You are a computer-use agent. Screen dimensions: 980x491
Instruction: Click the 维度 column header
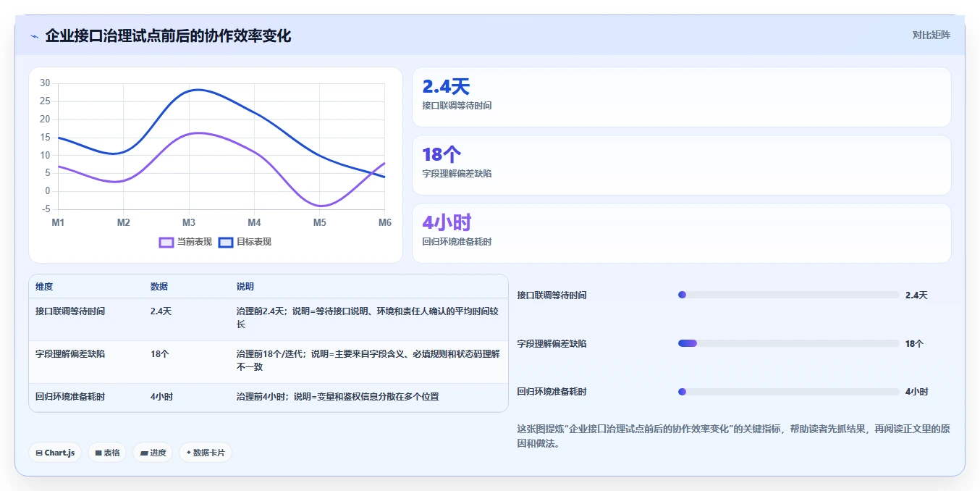point(44,287)
